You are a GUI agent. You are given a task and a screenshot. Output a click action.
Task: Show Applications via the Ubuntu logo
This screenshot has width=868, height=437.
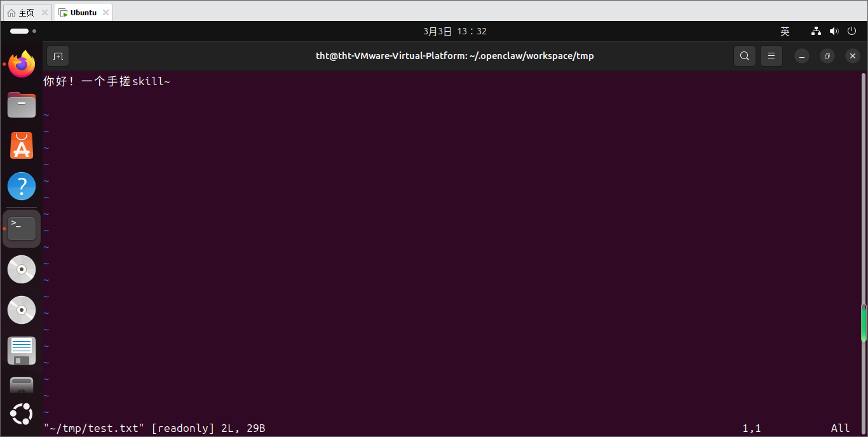pos(22,413)
